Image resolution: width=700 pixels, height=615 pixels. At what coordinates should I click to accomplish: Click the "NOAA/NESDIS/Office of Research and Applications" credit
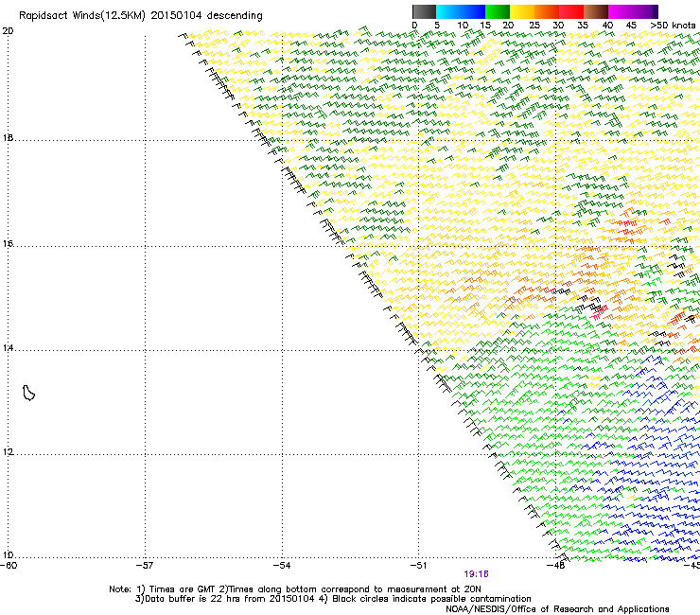(x=557, y=609)
